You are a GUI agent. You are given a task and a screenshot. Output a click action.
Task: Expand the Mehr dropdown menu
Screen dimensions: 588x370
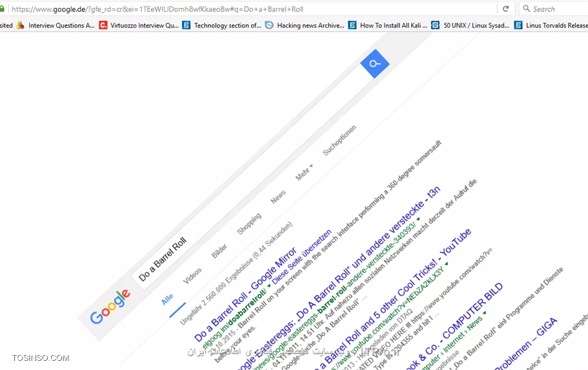click(304, 172)
